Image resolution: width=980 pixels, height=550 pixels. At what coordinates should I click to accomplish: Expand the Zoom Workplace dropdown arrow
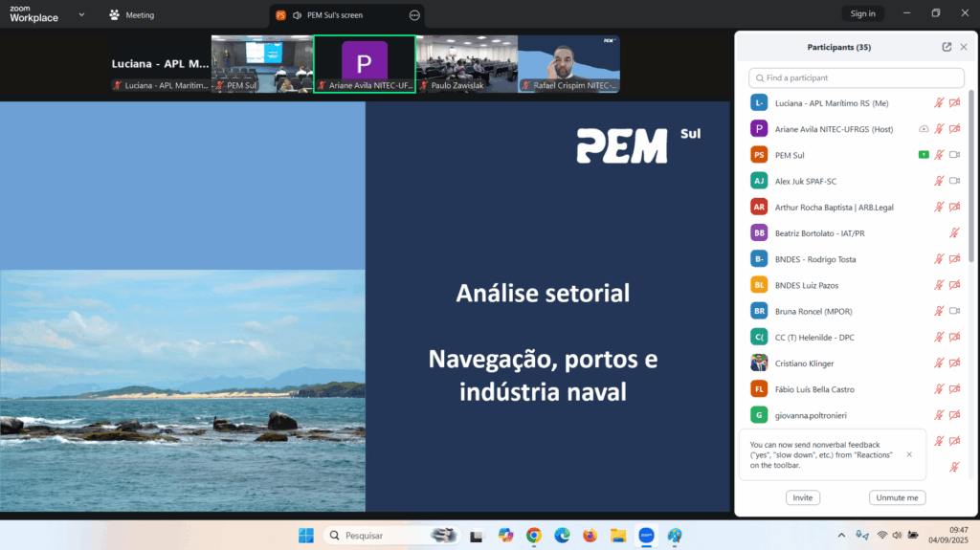(81, 14)
